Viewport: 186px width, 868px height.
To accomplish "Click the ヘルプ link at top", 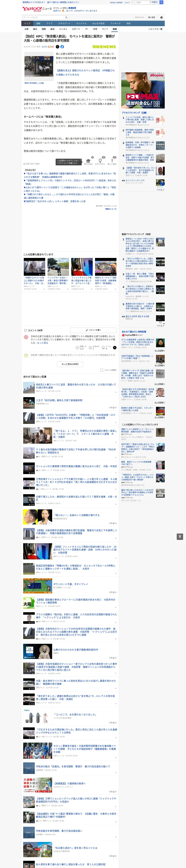I will click(x=127, y=2).
